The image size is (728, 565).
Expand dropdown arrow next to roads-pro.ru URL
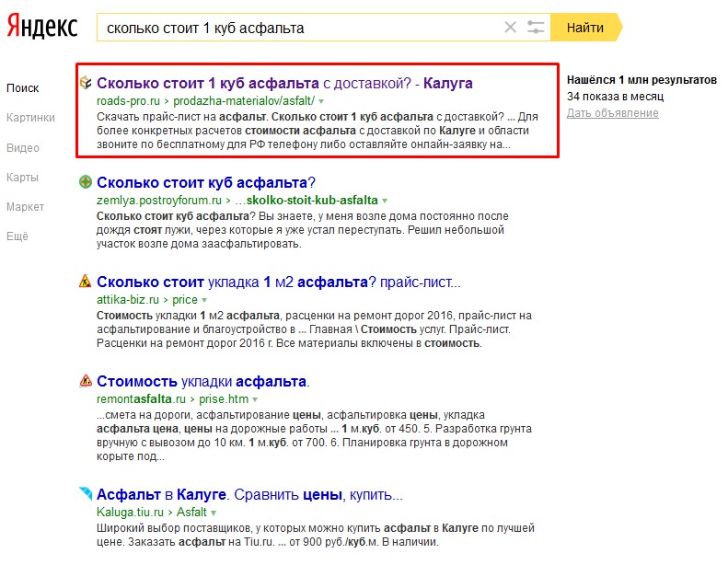click(x=321, y=101)
